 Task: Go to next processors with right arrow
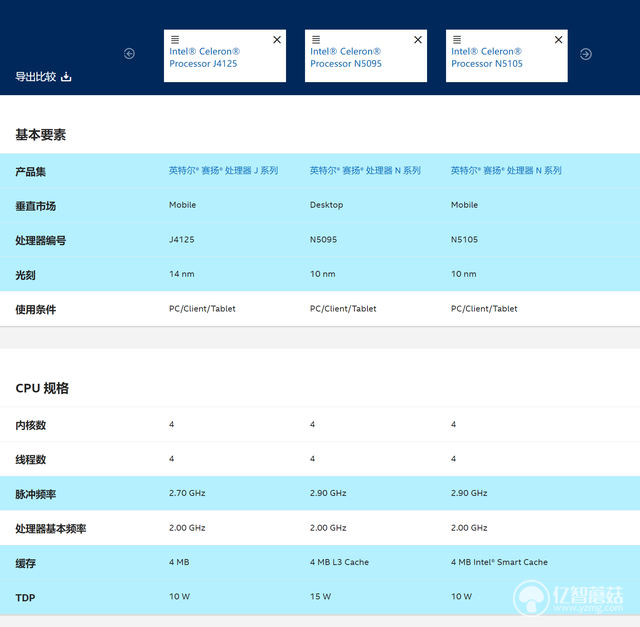click(x=586, y=54)
